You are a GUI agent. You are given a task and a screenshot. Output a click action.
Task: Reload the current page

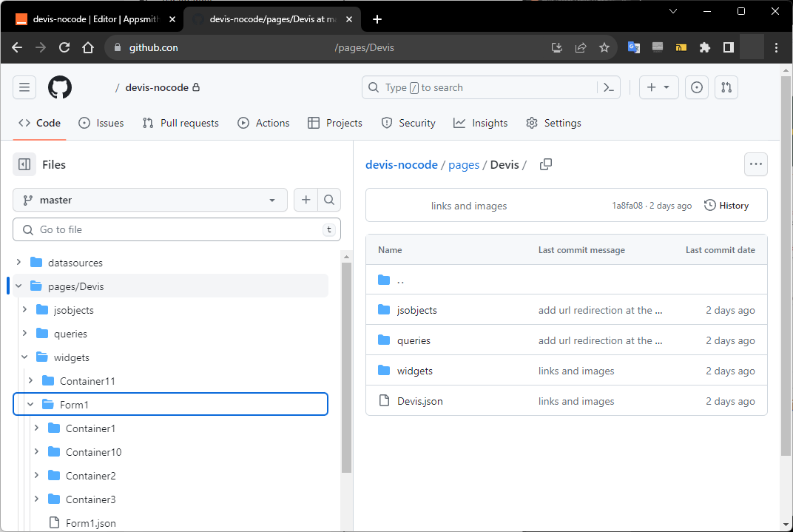pyautogui.click(x=64, y=47)
